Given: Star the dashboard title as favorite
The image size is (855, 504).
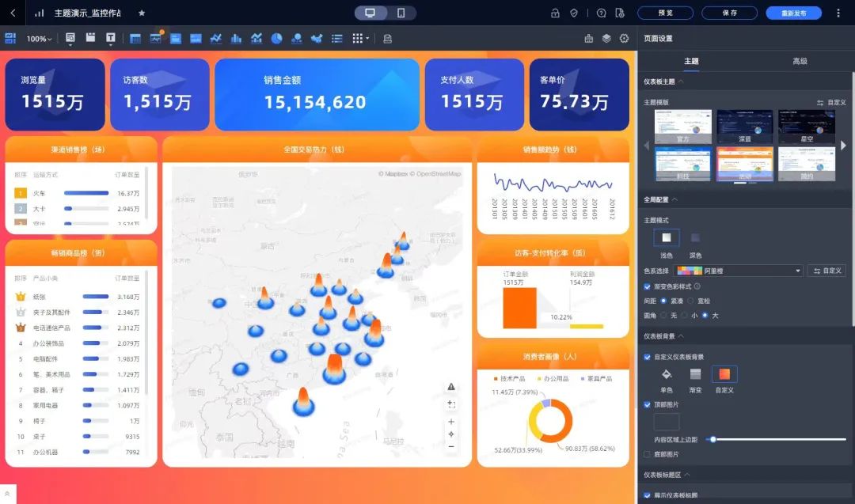Looking at the screenshot, I should [142, 13].
